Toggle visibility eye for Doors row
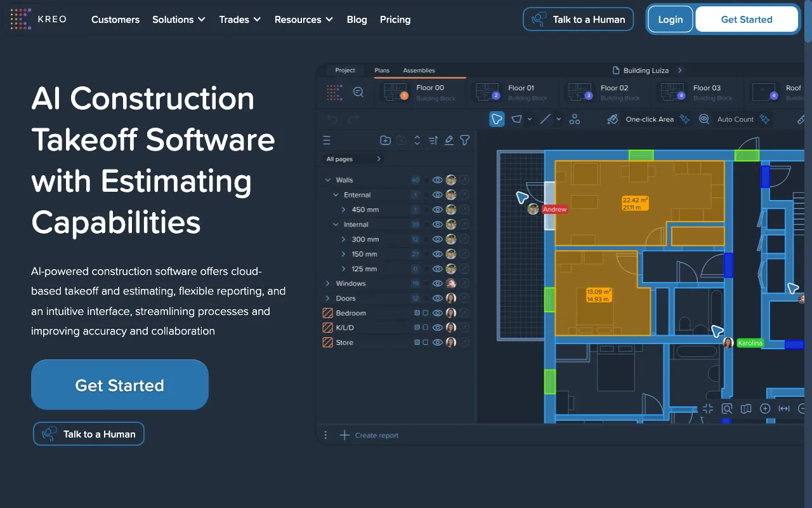The width and height of the screenshot is (812, 508). pos(437,298)
